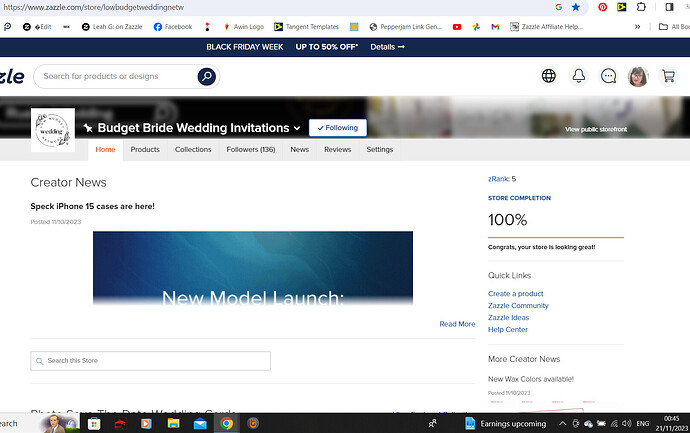The width and height of the screenshot is (690, 433).
Task: Open Help Center quick link
Action: pos(507,329)
